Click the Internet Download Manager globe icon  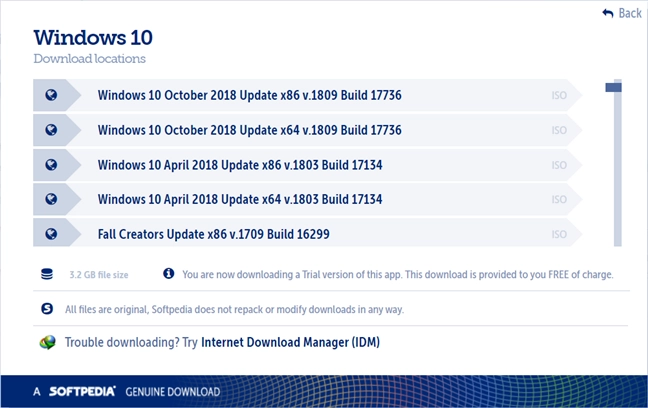48,342
